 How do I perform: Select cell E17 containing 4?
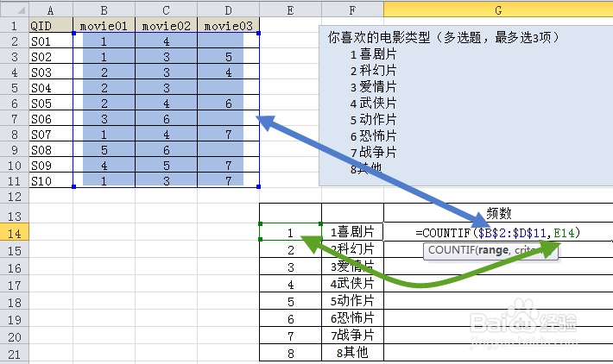[290, 284]
